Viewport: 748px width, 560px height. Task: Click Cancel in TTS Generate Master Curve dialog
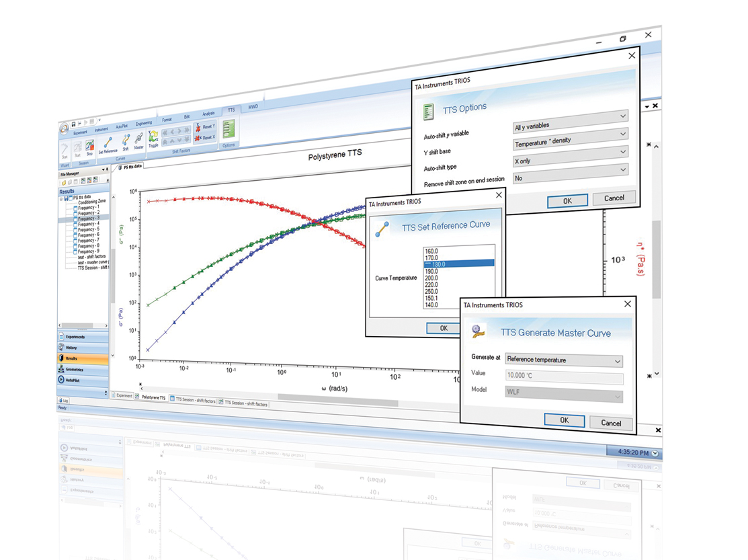pos(611,423)
